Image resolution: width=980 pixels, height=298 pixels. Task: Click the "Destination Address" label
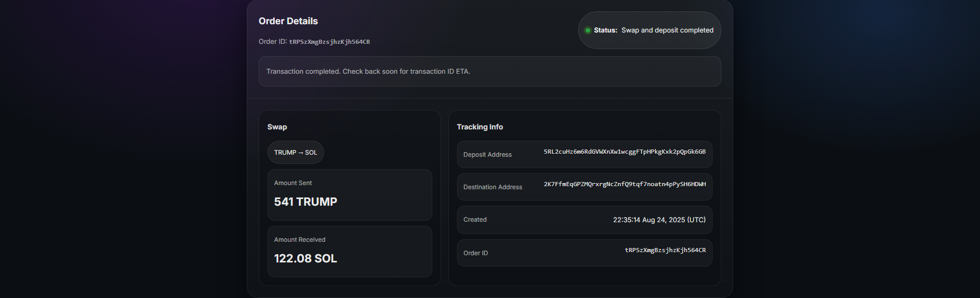coord(493,187)
